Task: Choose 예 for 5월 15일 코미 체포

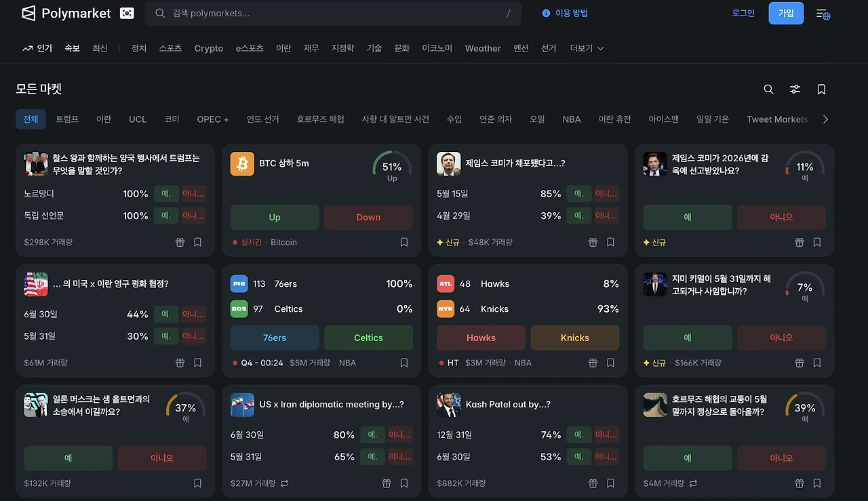Action: (x=579, y=194)
